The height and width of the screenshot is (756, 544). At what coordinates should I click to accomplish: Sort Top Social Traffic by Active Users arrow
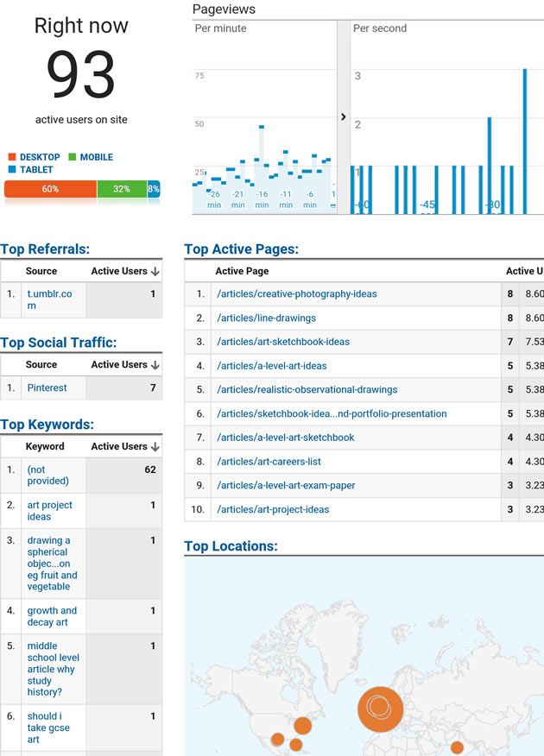pos(155,365)
